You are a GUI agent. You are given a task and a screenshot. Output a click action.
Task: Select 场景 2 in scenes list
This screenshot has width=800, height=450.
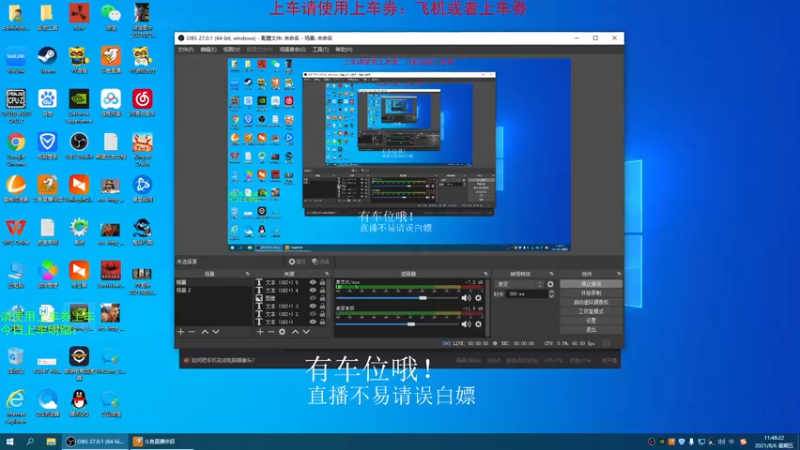click(213, 290)
